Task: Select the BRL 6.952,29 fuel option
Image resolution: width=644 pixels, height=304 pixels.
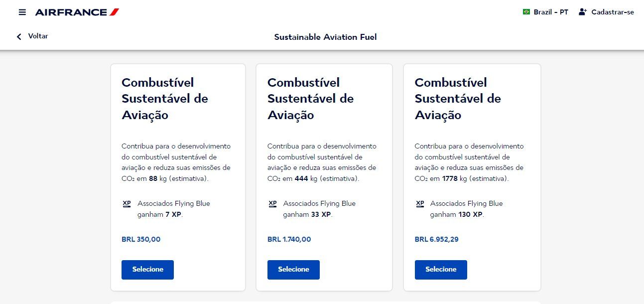Action: pos(441,270)
